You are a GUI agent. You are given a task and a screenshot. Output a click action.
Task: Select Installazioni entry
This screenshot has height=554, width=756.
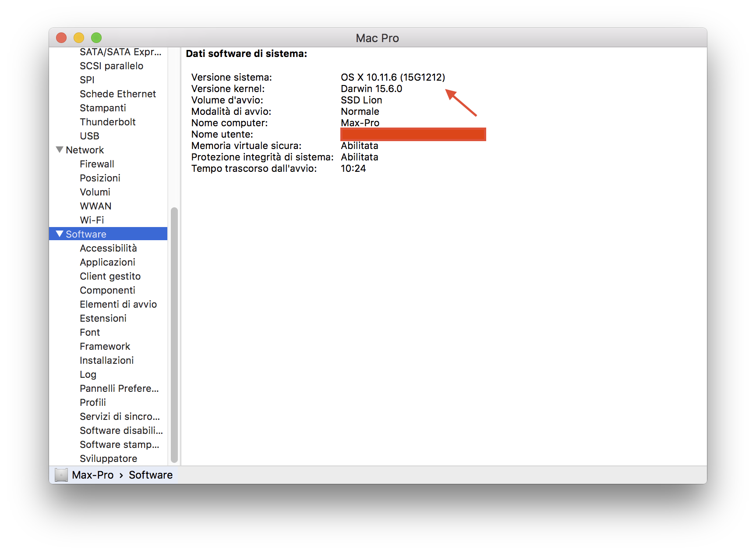pyautogui.click(x=106, y=360)
